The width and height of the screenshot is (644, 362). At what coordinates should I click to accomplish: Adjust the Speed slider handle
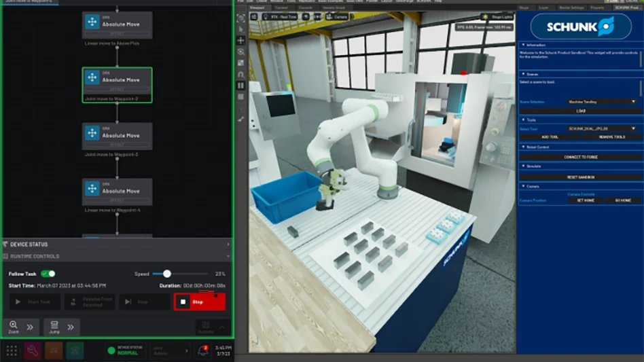(167, 274)
